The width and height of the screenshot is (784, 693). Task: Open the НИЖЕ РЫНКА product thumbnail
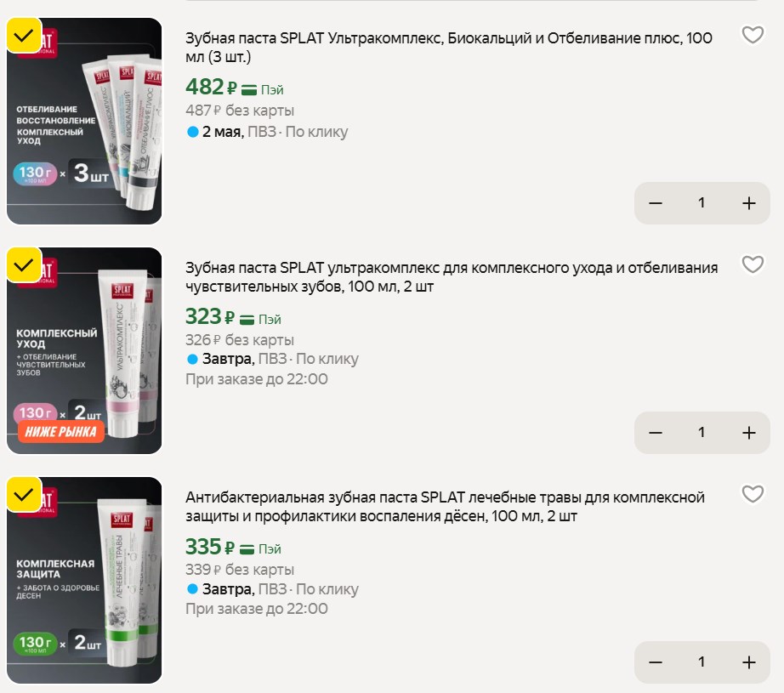point(84,350)
